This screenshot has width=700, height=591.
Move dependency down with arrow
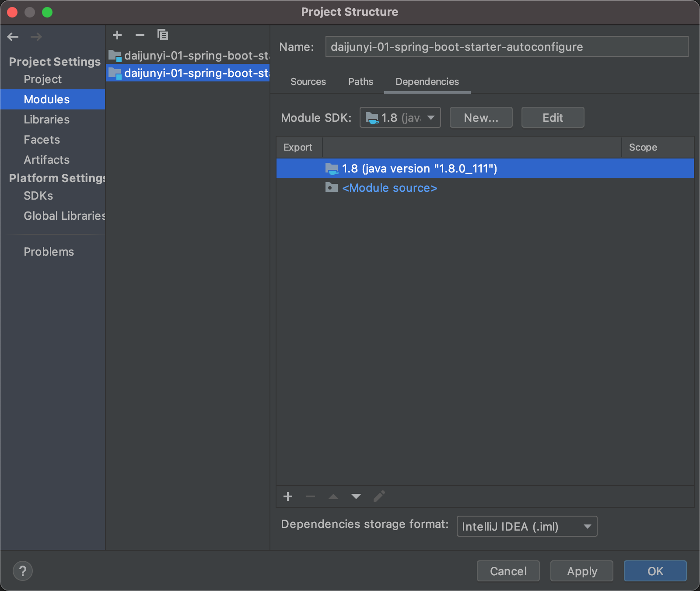pos(356,496)
